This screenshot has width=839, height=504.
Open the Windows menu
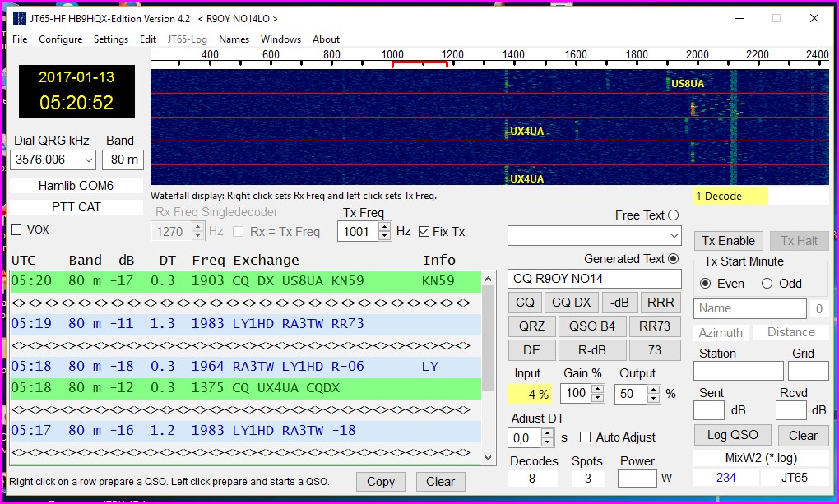(x=280, y=39)
